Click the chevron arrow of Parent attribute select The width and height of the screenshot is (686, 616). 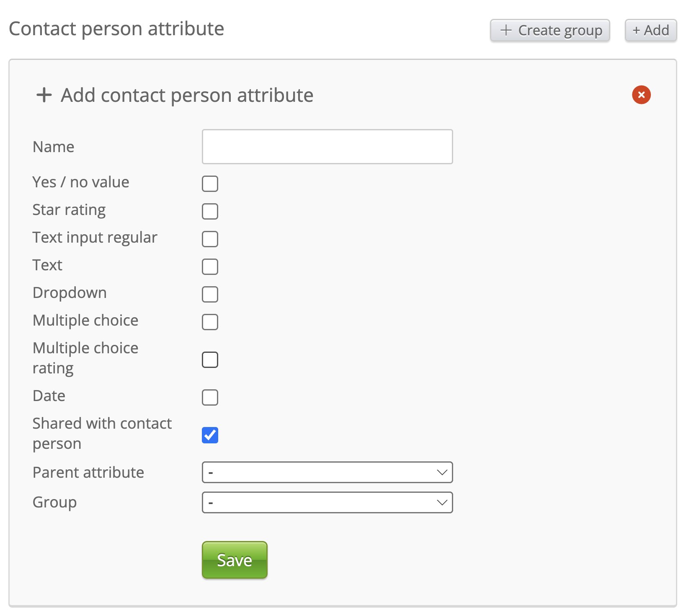tap(442, 472)
